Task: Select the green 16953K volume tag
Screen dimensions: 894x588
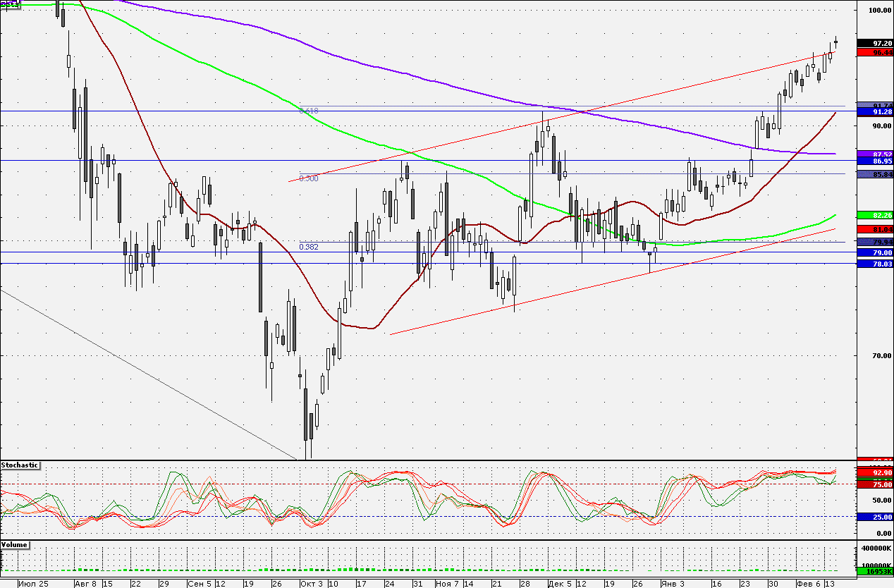Action: point(875,571)
